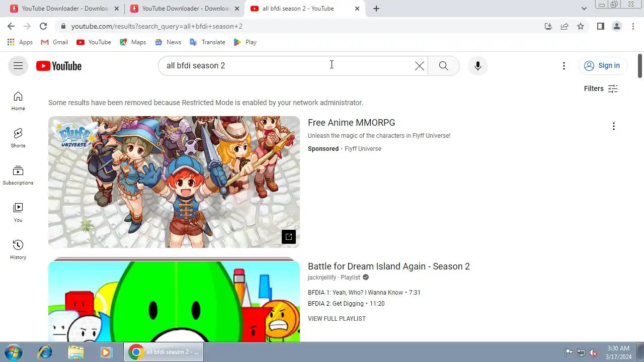Launch Internet Explorer from the taskbar

45,352
